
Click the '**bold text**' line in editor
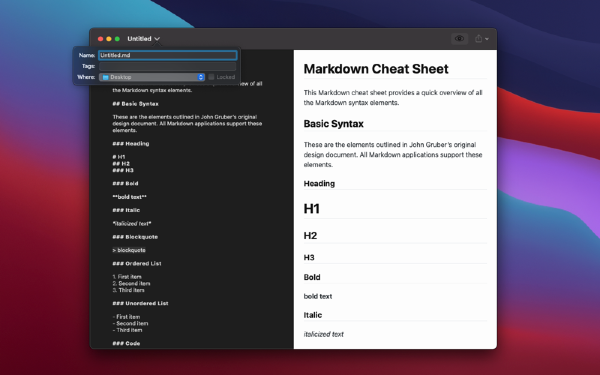[129, 197]
